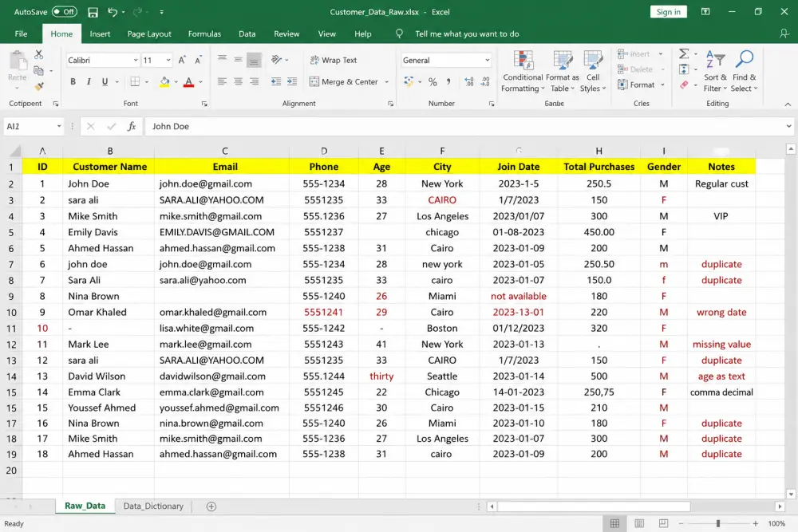The width and height of the screenshot is (798, 532).
Task: Click the Comma Style icon
Action: (x=448, y=81)
